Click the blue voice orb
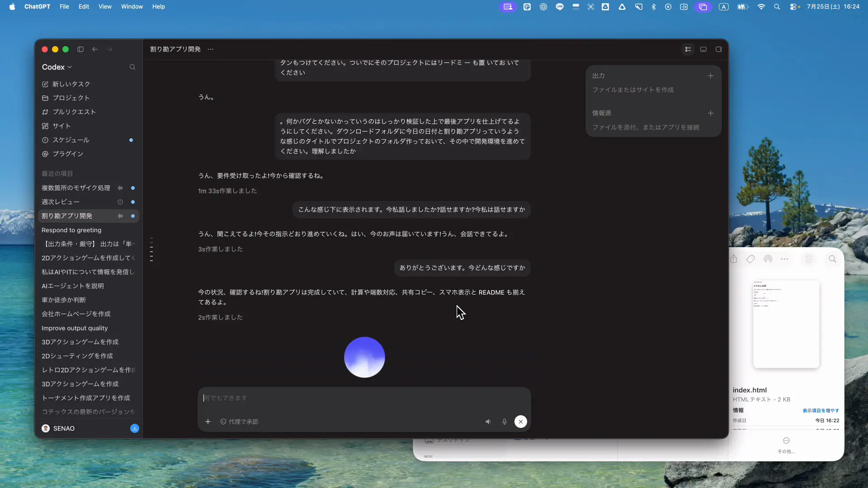The image size is (868, 488). (x=364, y=357)
